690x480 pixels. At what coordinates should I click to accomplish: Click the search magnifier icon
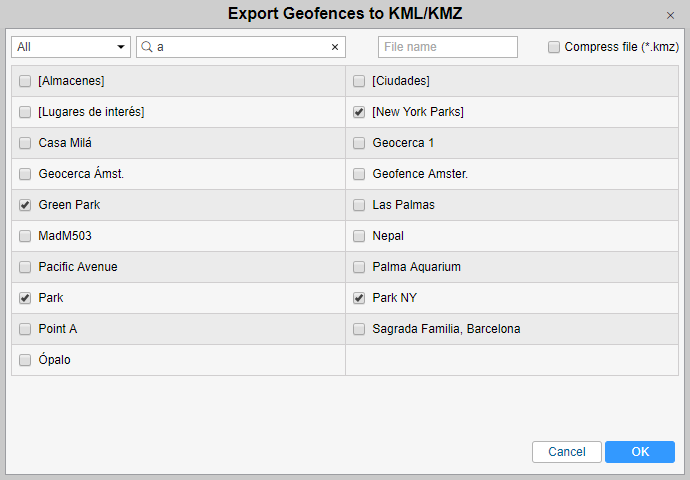146,47
